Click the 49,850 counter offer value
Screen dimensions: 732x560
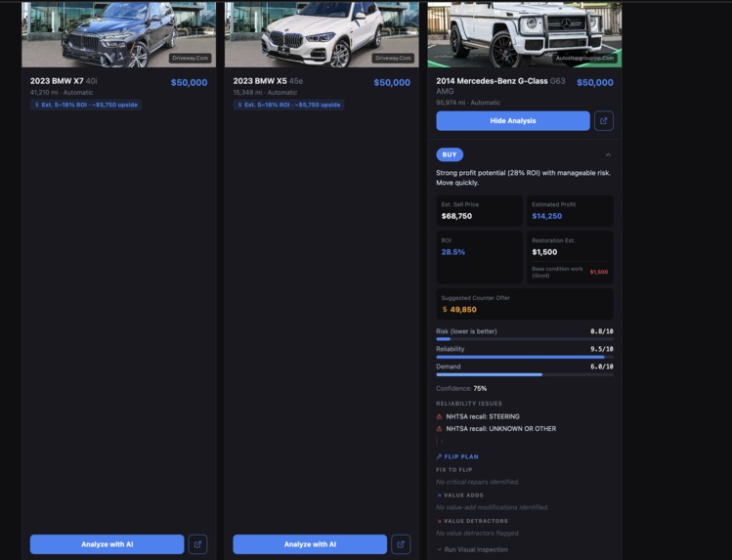463,310
